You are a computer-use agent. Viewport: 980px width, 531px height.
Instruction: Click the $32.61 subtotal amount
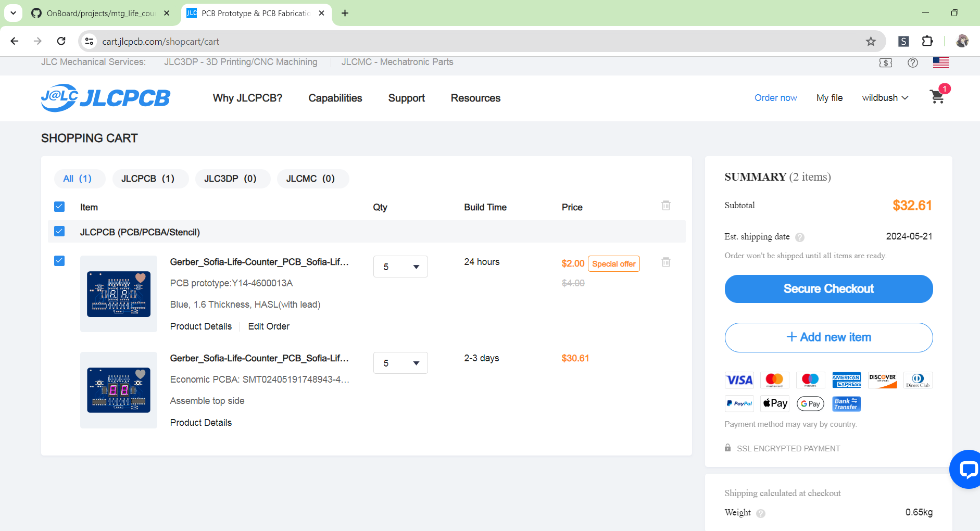tap(912, 206)
